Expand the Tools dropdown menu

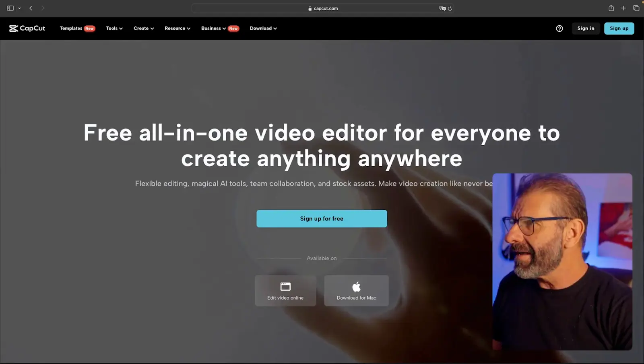tap(114, 28)
